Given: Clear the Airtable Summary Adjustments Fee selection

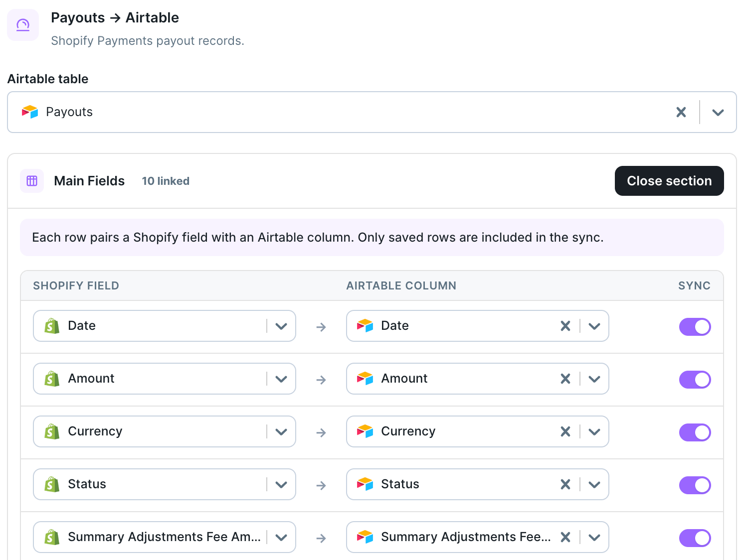Looking at the screenshot, I should pyautogui.click(x=565, y=537).
